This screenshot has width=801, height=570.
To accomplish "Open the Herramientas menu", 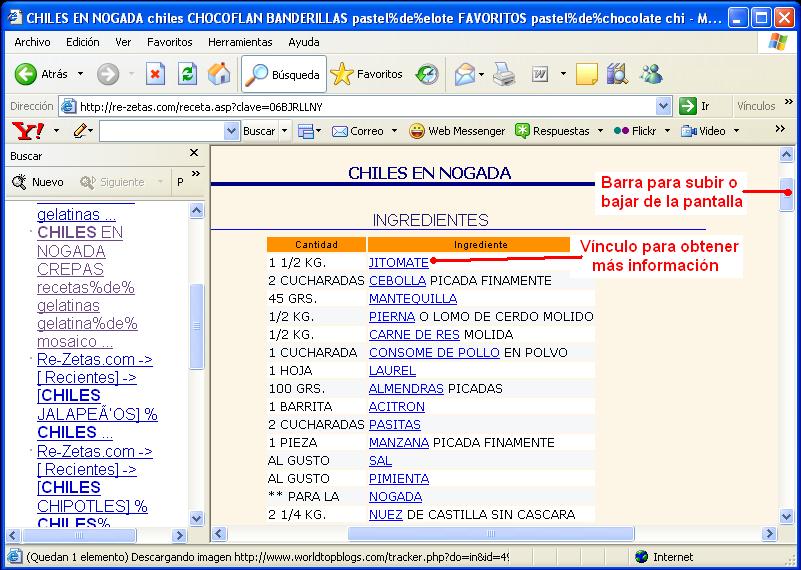I will click(x=240, y=42).
